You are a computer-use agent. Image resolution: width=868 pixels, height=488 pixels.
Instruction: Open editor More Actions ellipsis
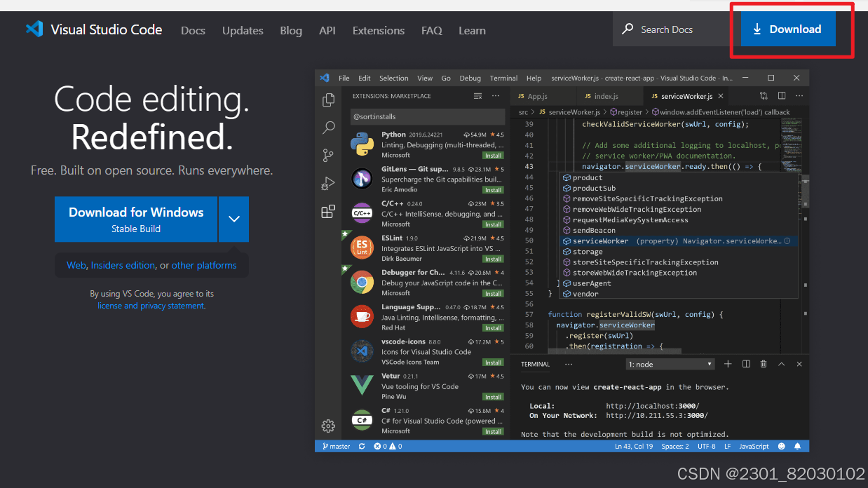(x=799, y=96)
